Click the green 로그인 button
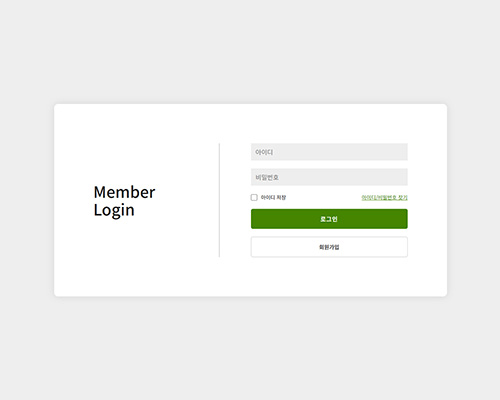 (329, 219)
